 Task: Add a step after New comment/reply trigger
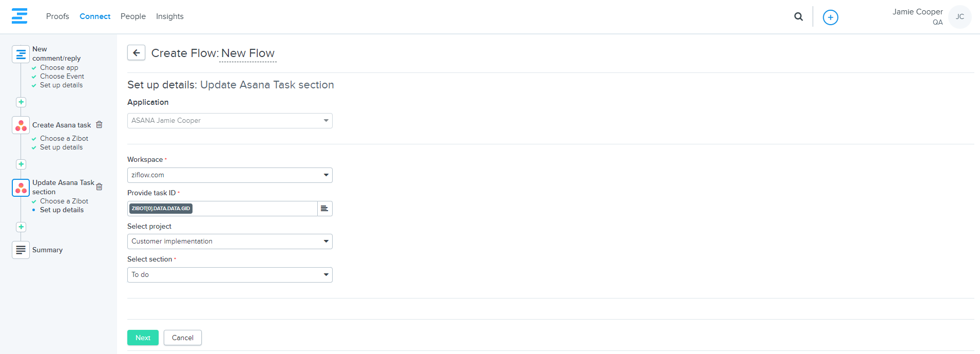pyautogui.click(x=21, y=102)
